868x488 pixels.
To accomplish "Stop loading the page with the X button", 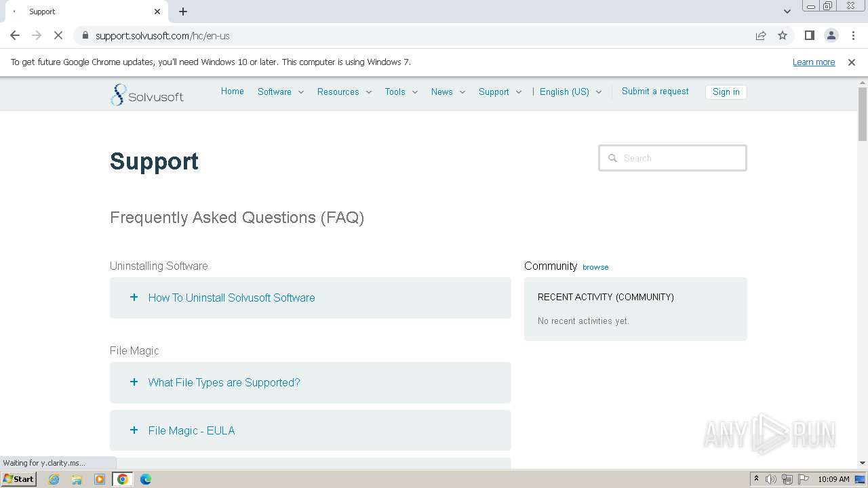I will (x=58, y=35).
